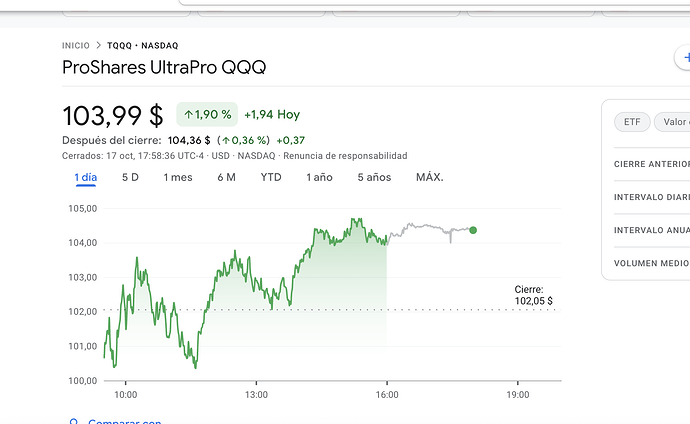Open Renuncia de responsabilidad link
The image size is (690, 424).
345,156
